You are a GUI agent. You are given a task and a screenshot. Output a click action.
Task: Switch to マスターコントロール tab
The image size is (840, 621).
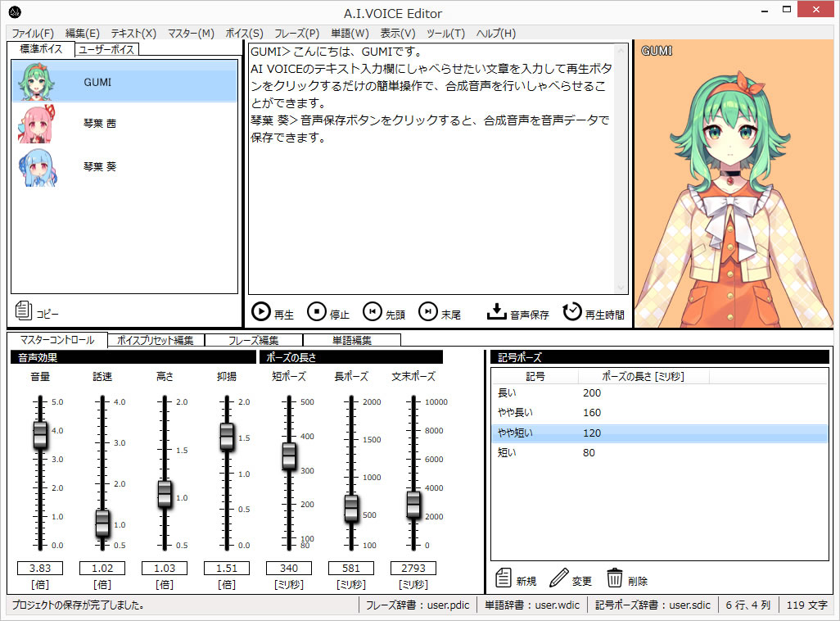pyautogui.click(x=56, y=340)
